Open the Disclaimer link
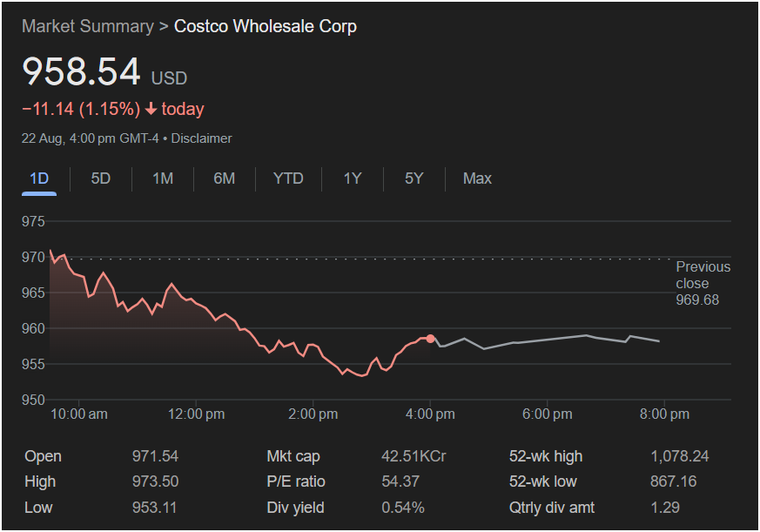The image size is (760, 532). click(205, 138)
